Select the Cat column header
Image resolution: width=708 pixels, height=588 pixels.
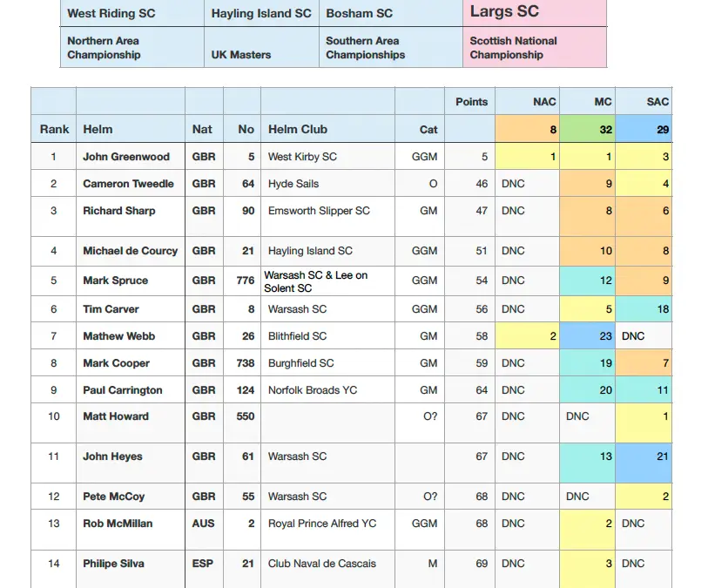(x=420, y=129)
